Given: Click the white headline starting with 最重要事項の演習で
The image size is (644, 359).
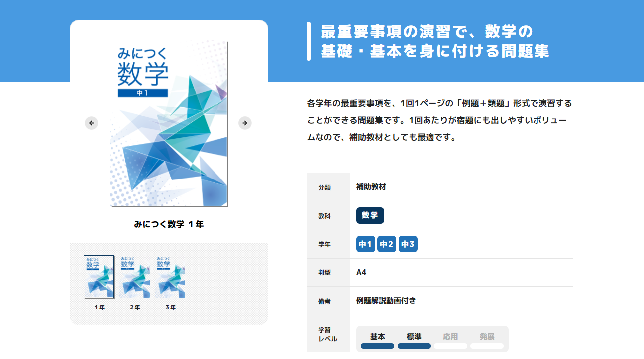Looking at the screenshot, I should click(434, 41).
